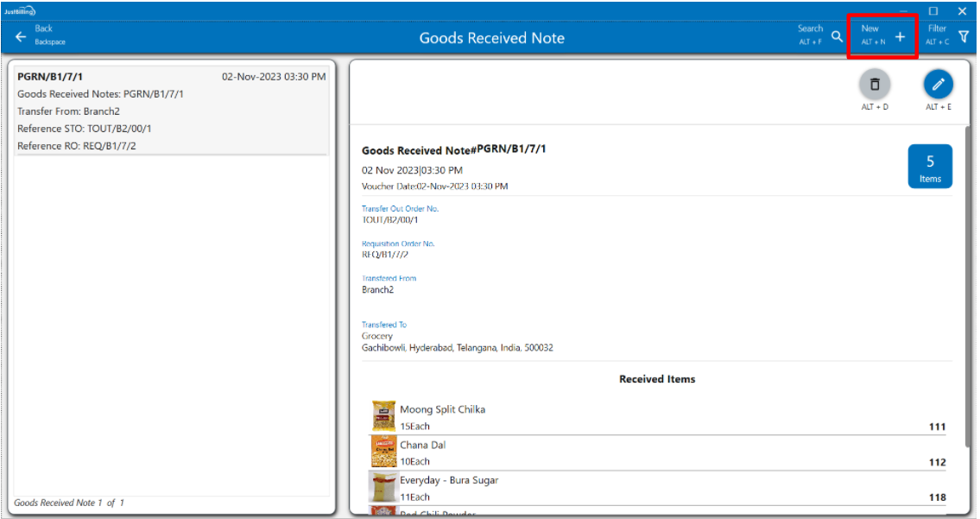Open the Filter funnel icon
980x519 pixels.
point(964,36)
